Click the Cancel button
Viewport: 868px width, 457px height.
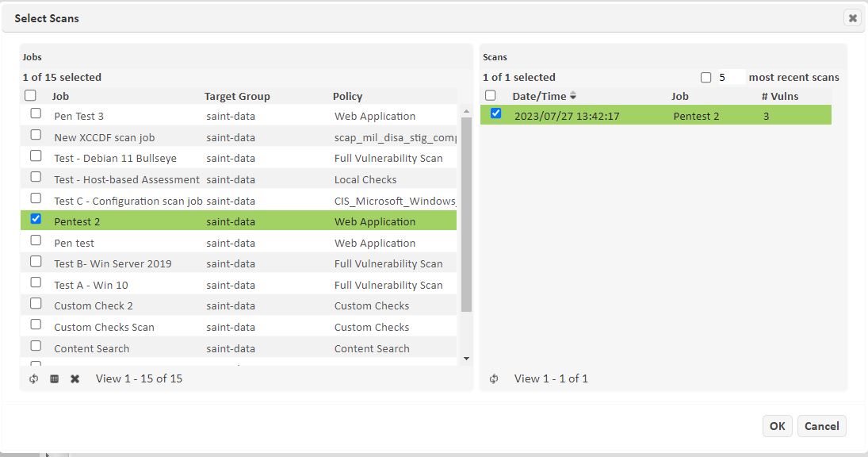pyautogui.click(x=821, y=426)
